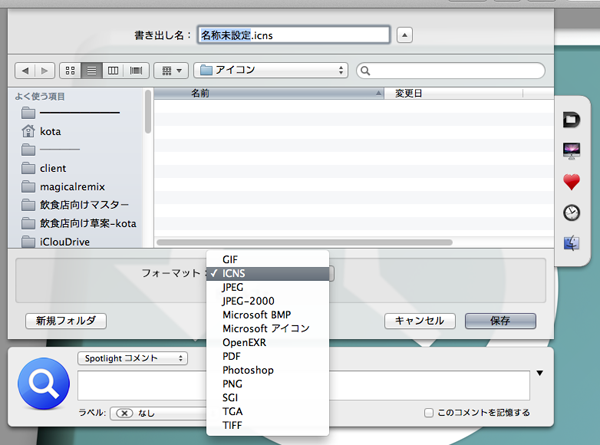
Task: Click the キャンセル button
Action: pos(420,321)
